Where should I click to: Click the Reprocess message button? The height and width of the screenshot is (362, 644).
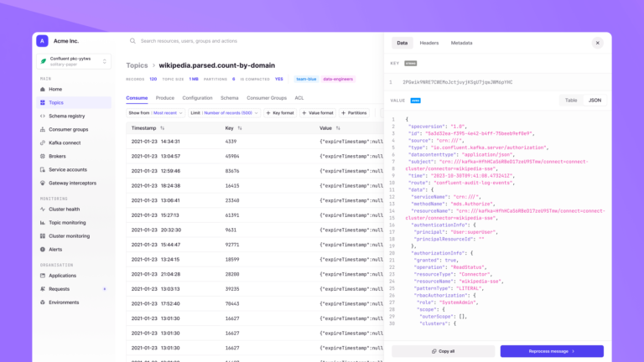552,351
